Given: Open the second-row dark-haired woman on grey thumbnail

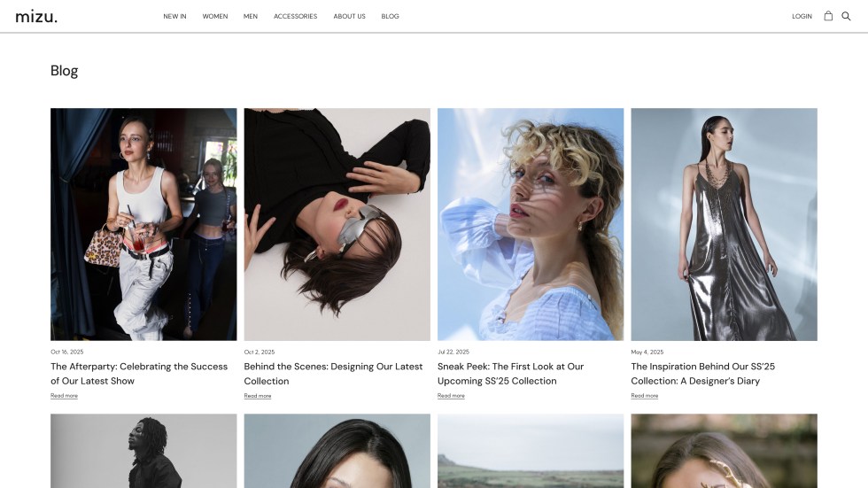Looking at the screenshot, I should pyautogui.click(x=337, y=451).
